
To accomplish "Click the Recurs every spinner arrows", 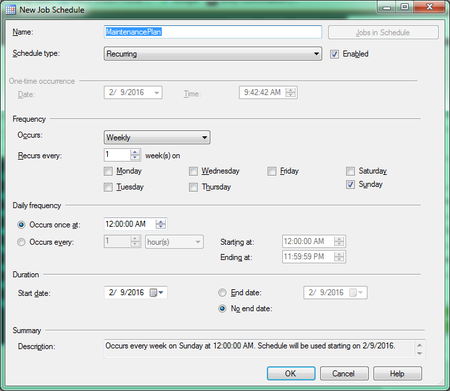I will (x=135, y=155).
